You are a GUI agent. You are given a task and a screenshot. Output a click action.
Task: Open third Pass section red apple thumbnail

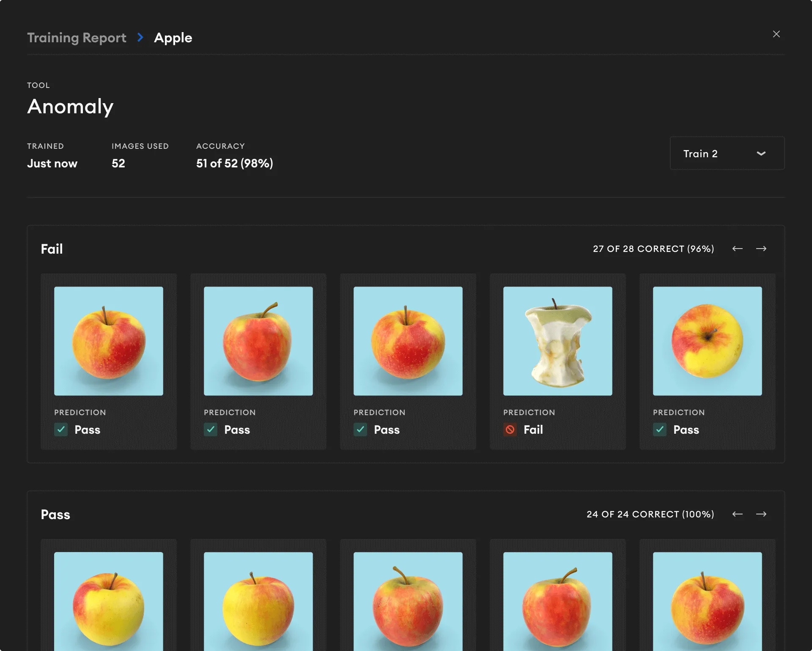(x=408, y=602)
